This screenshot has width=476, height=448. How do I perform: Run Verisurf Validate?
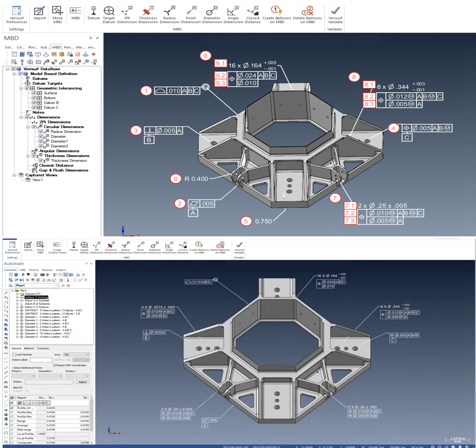click(335, 14)
